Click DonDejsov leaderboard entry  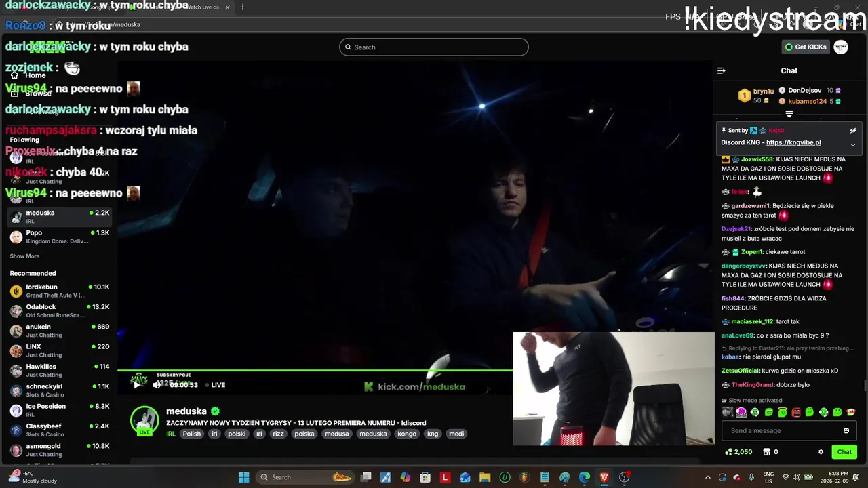tap(809, 90)
